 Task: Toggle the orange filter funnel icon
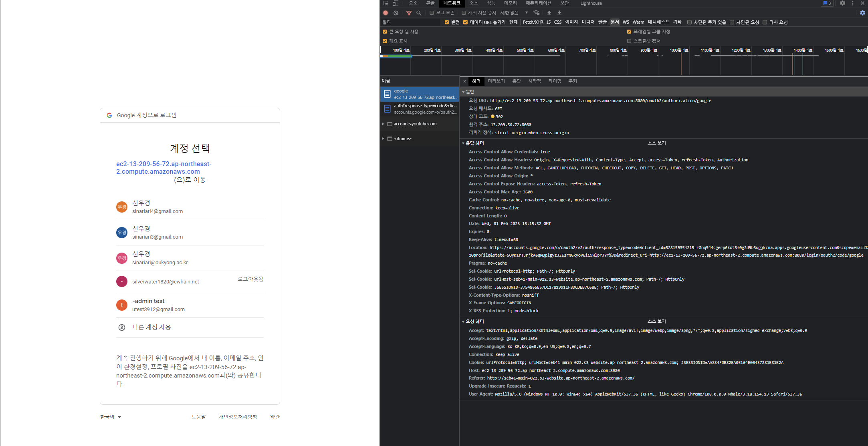[x=409, y=13]
